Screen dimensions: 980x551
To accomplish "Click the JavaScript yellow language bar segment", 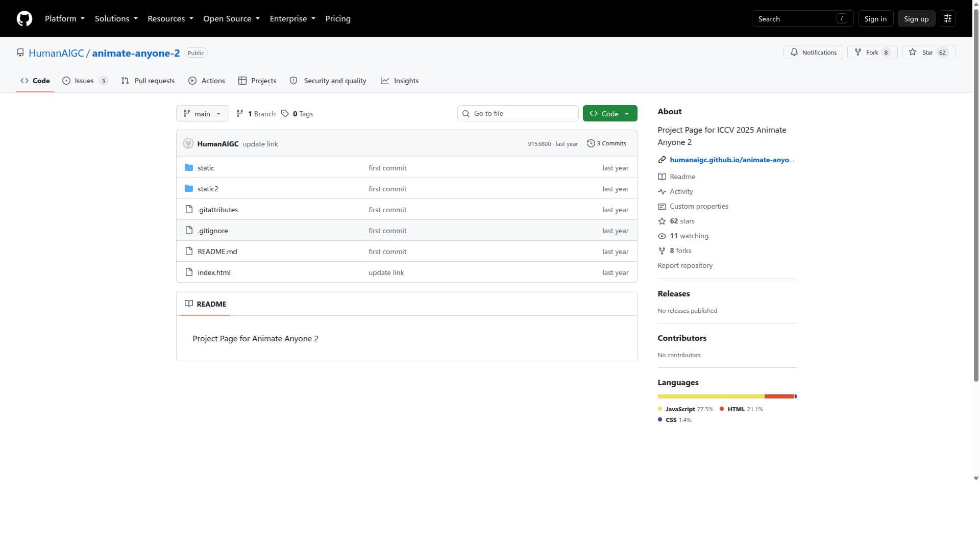I will click(x=710, y=396).
